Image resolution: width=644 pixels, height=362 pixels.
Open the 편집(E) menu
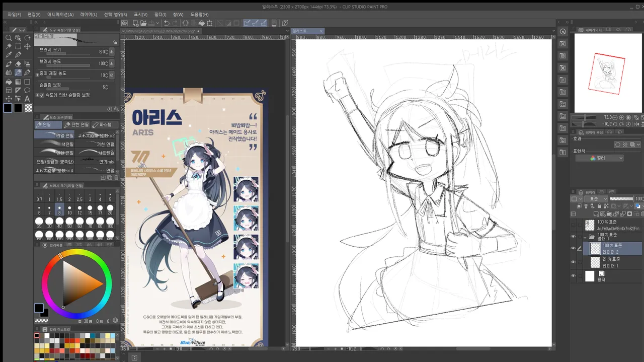click(34, 15)
